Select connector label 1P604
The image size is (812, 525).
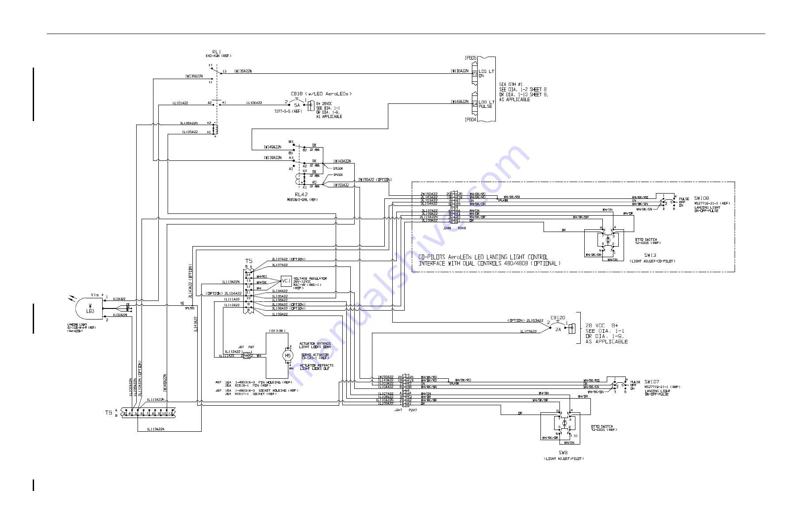tap(470, 119)
